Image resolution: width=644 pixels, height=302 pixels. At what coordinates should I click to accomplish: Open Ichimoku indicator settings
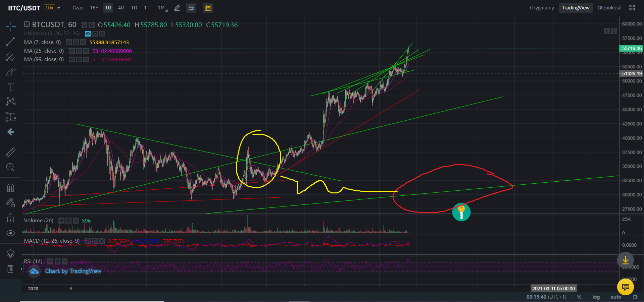[95, 34]
